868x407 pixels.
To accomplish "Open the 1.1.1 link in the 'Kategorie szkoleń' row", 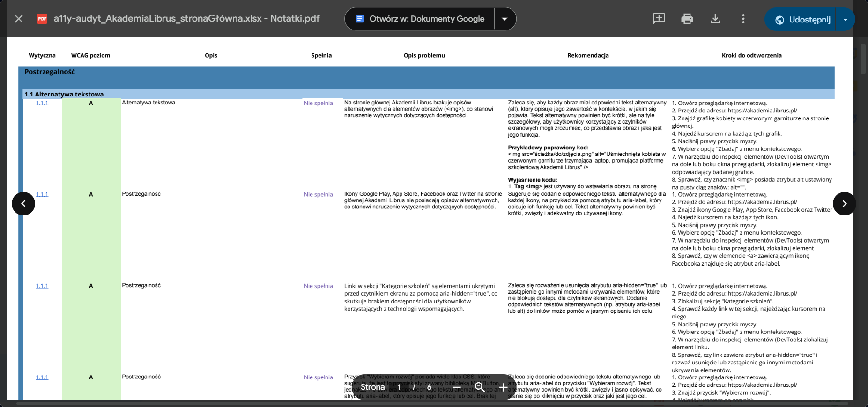I will 42,286.
